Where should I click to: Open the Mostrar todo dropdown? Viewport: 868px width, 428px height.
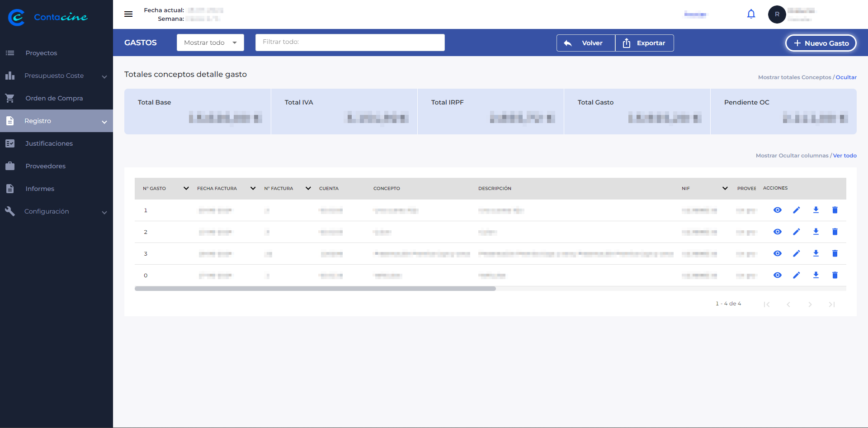tap(210, 43)
